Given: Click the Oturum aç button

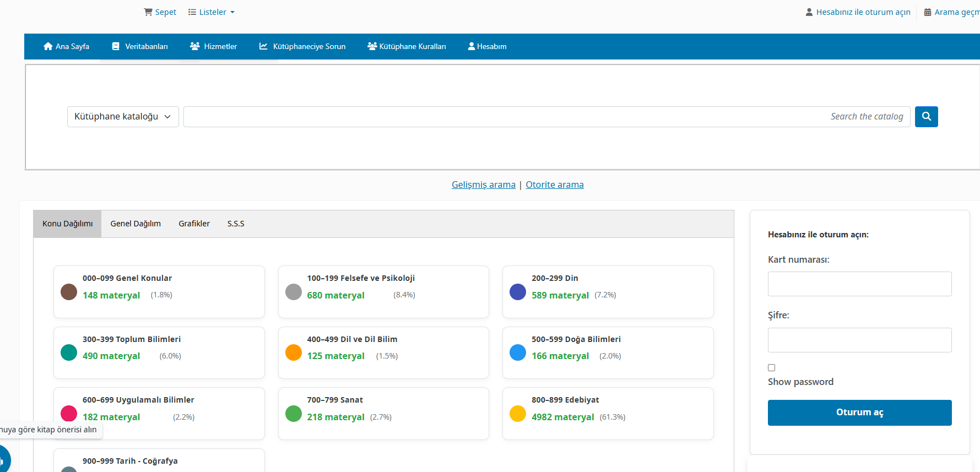Looking at the screenshot, I should [x=859, y=413].
